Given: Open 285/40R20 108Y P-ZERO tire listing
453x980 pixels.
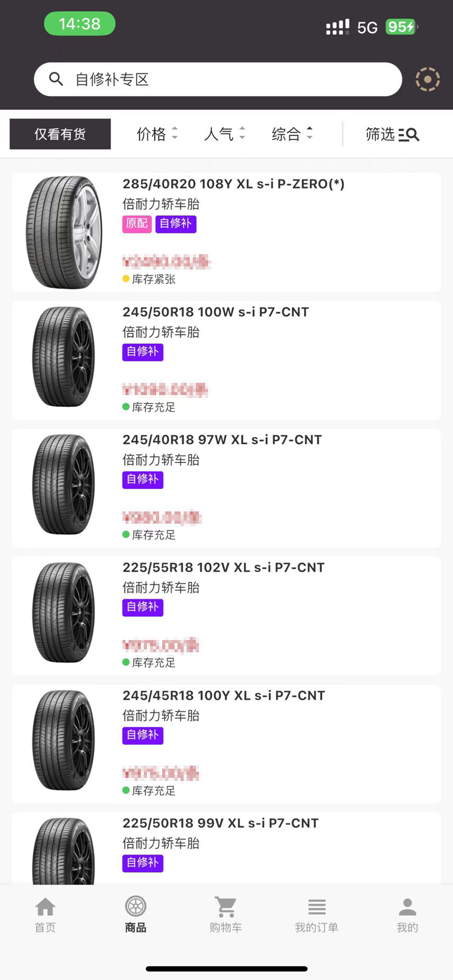Looking at the screenshot, I should point(233,184).
